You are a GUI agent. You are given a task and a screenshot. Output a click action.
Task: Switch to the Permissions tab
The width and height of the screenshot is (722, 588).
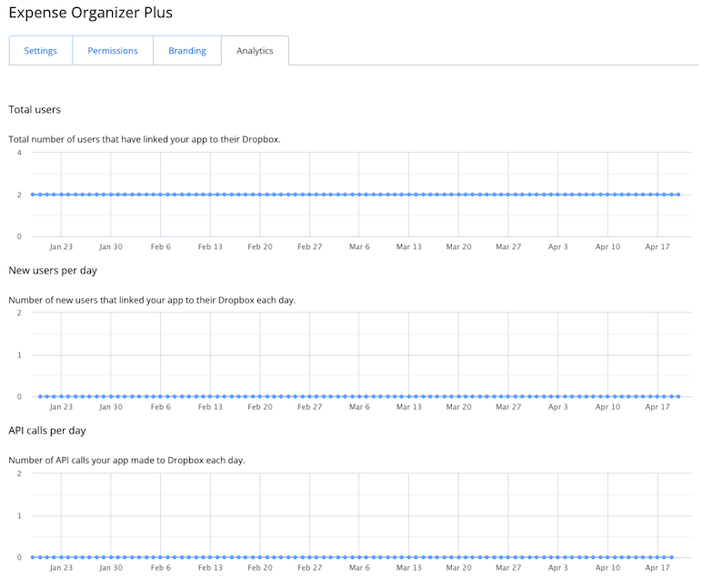[x=113, y=51]
